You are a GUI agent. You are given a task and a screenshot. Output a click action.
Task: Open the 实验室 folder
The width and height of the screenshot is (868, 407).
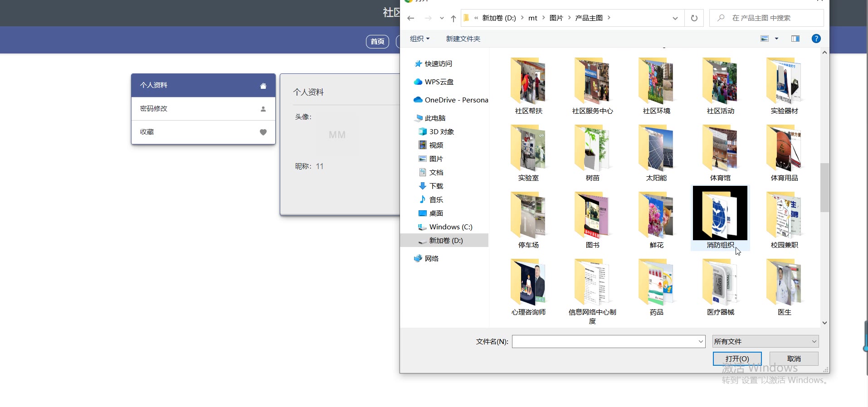click(528, 153)
